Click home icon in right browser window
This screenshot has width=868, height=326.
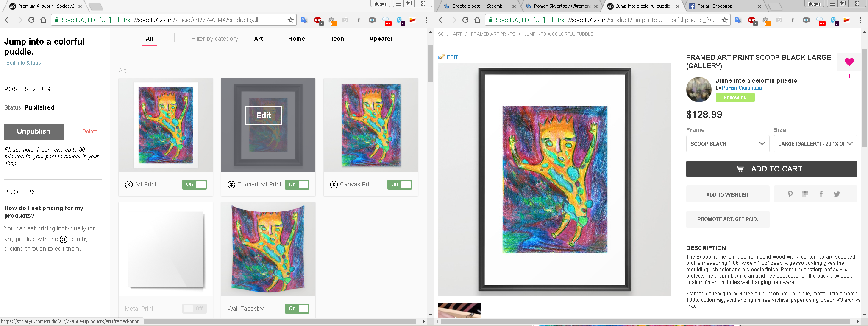477,20
